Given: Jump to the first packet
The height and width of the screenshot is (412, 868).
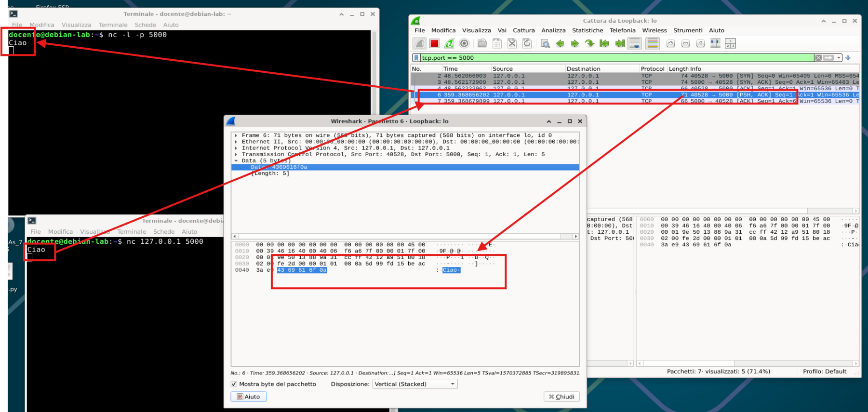Looking at the screenshot, I should [604, 43].
